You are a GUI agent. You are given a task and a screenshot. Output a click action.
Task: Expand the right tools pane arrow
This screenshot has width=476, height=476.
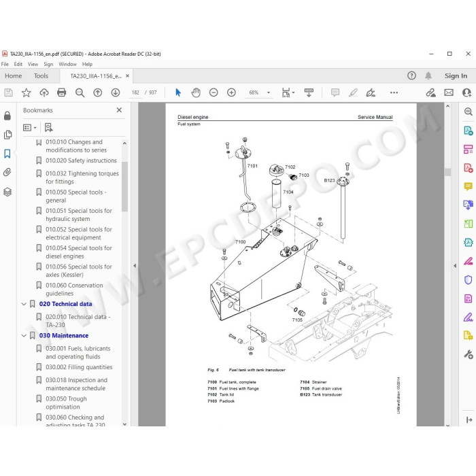[x=455, y=266]
